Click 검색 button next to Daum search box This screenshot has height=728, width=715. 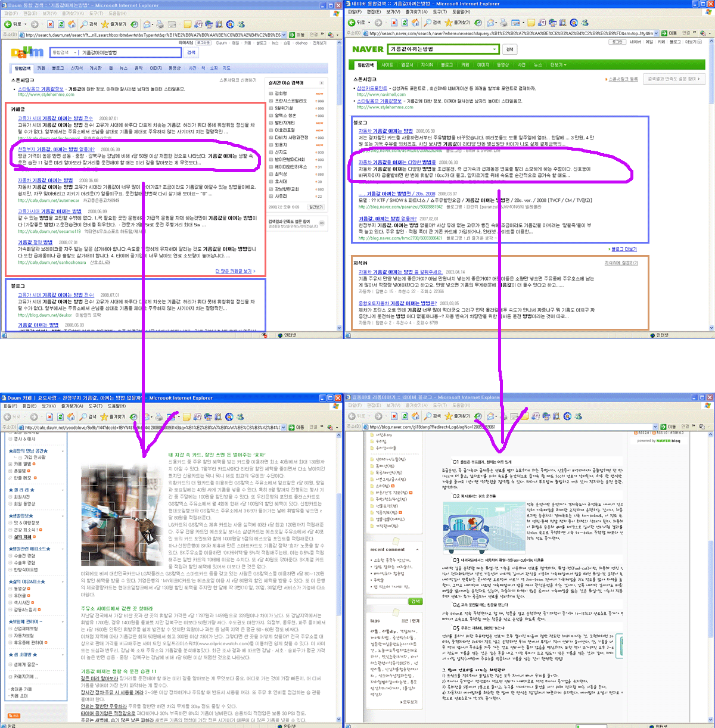[191, 52]
